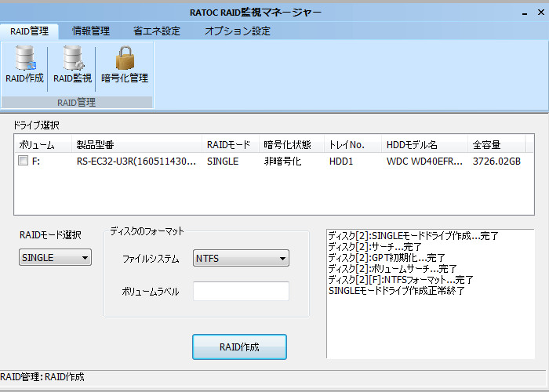Close the RATOC RAID監視マネージャー window
The width and height of the screenshot is (549, 392).
tap(541, 13)
